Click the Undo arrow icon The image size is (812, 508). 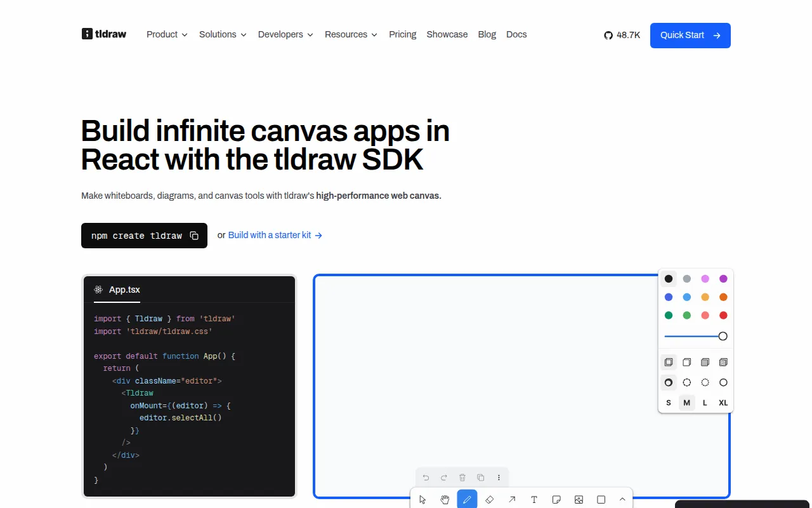tap(426, 478)
